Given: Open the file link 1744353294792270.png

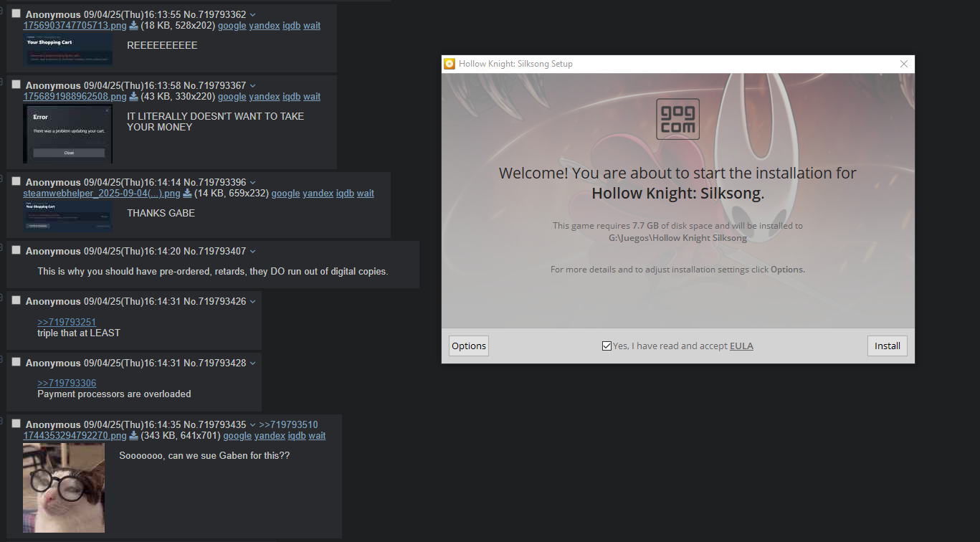Looking at the screenshot, I should (75, 436).
